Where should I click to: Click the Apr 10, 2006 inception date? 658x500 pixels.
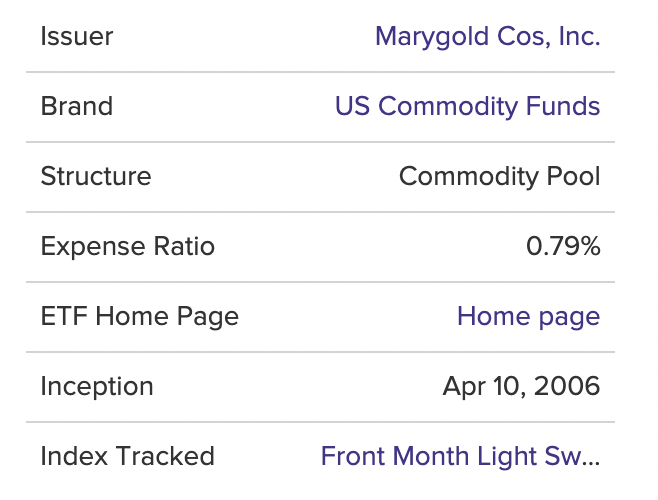(x=521, y=387)
